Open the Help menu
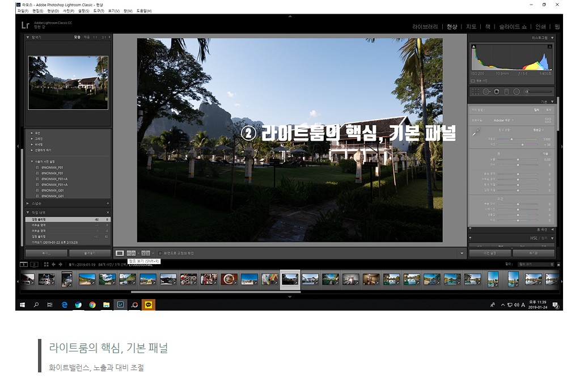The image size is (588, 386). coord(144,11)
